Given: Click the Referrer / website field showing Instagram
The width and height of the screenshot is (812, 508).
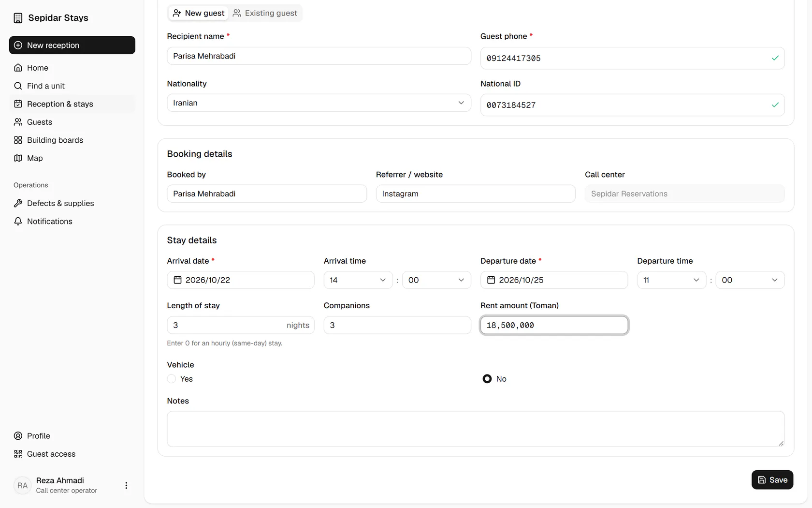Looking at the screenshot, I should (x=476, y=194).
